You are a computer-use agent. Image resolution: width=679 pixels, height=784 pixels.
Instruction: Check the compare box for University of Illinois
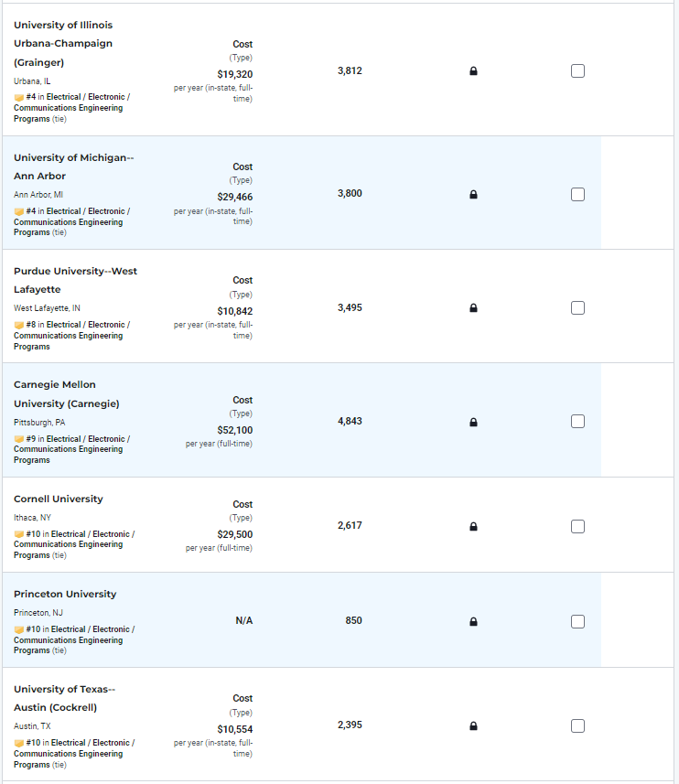[x=577, y=71]
